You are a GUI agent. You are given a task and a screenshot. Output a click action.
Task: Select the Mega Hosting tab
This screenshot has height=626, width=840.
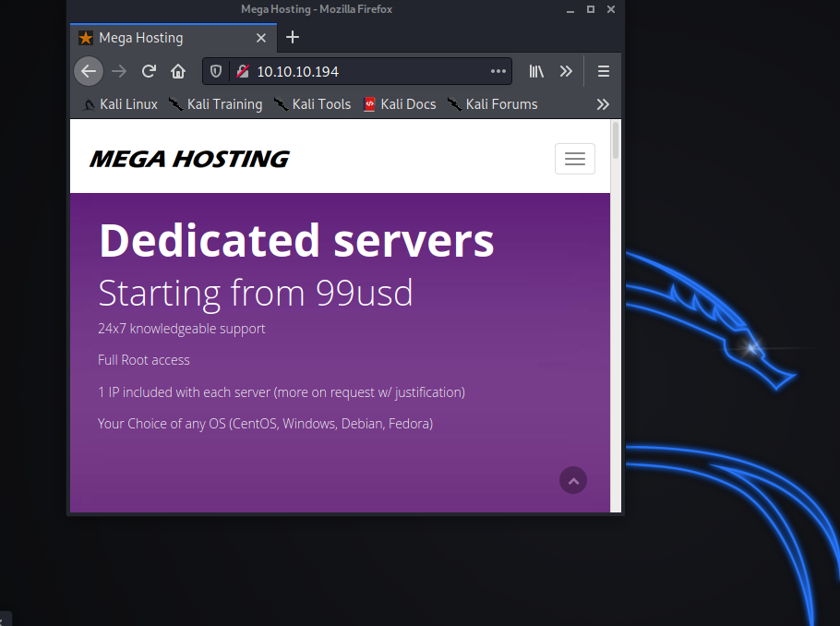tap(174, 38)
